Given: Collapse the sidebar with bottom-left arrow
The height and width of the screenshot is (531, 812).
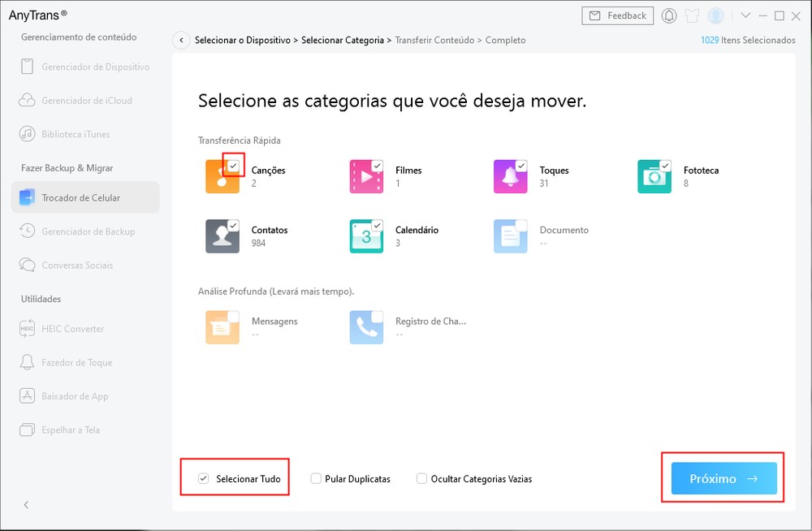Looking at the screenshot, I should (26, 505).
